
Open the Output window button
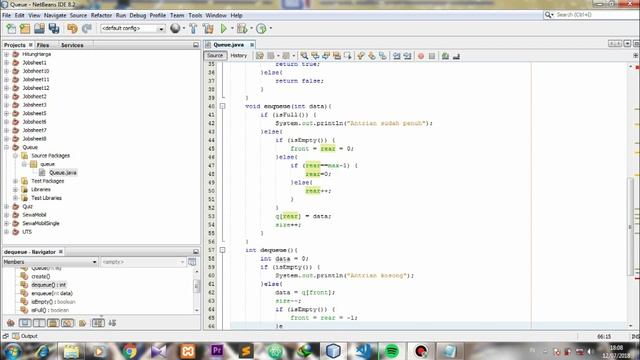25,336
